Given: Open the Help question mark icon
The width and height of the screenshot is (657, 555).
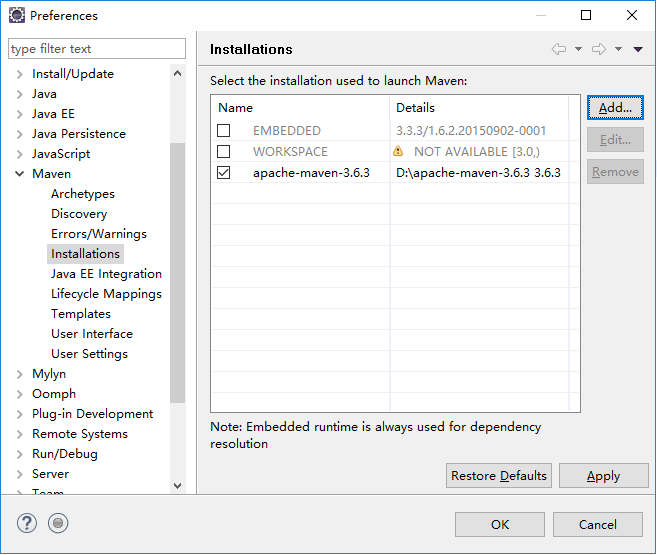Looking at the screenshot, I should (x=27, y=523).
